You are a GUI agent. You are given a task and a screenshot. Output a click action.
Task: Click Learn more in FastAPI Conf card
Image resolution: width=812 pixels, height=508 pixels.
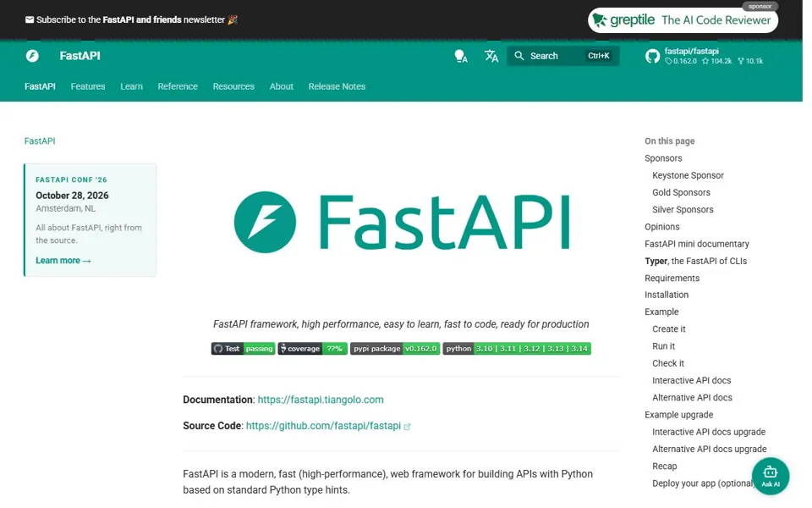coord(63,261)
